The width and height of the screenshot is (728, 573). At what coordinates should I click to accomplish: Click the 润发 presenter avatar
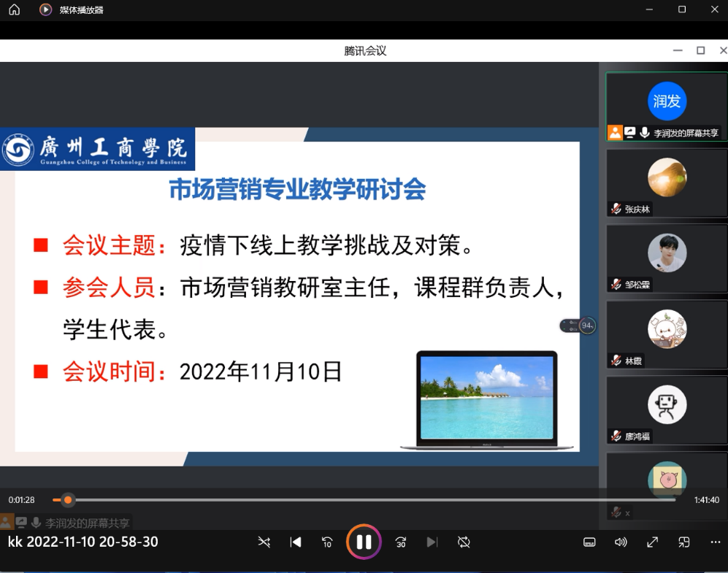coord(667,101)
